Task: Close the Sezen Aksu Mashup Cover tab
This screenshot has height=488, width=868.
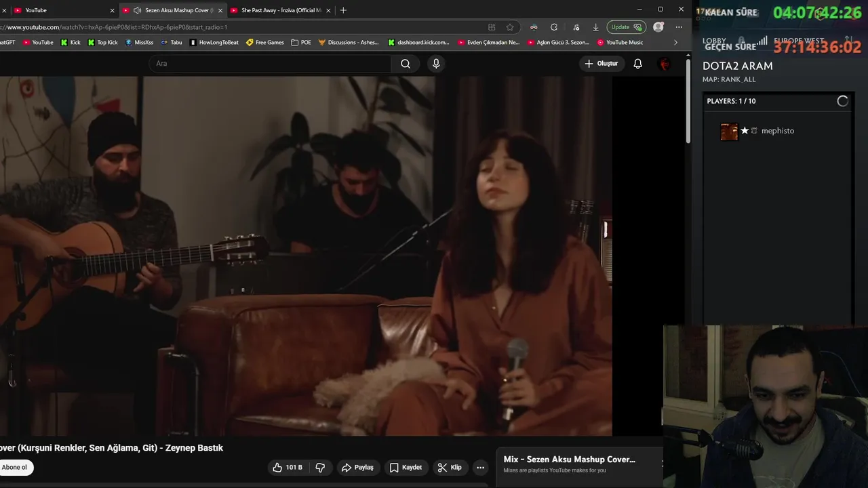Action: coord(220,10)
